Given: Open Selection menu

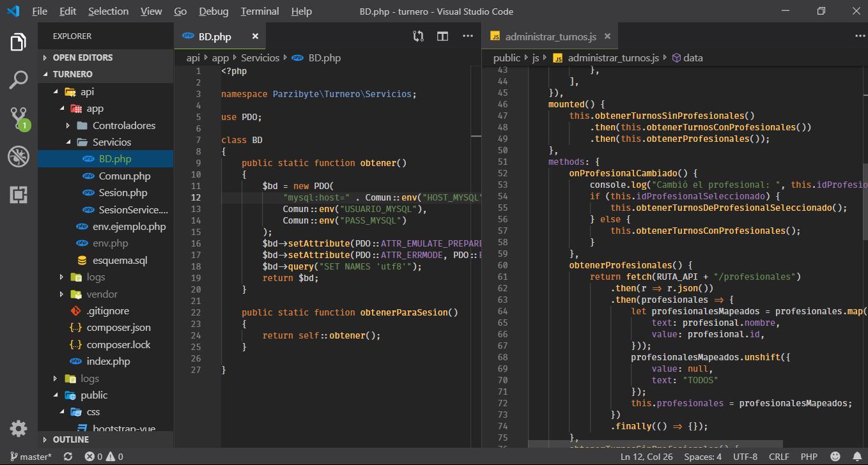Looking at the screenshot, I should (108, 11).
